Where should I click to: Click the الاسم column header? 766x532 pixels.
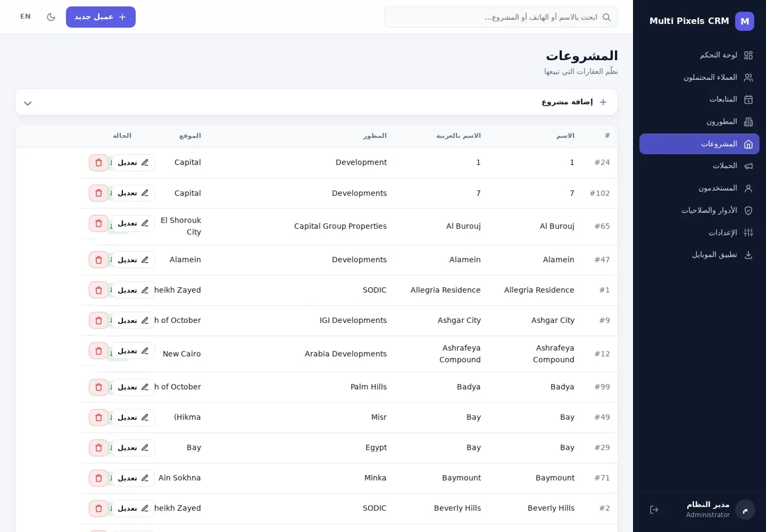[565, 136]
